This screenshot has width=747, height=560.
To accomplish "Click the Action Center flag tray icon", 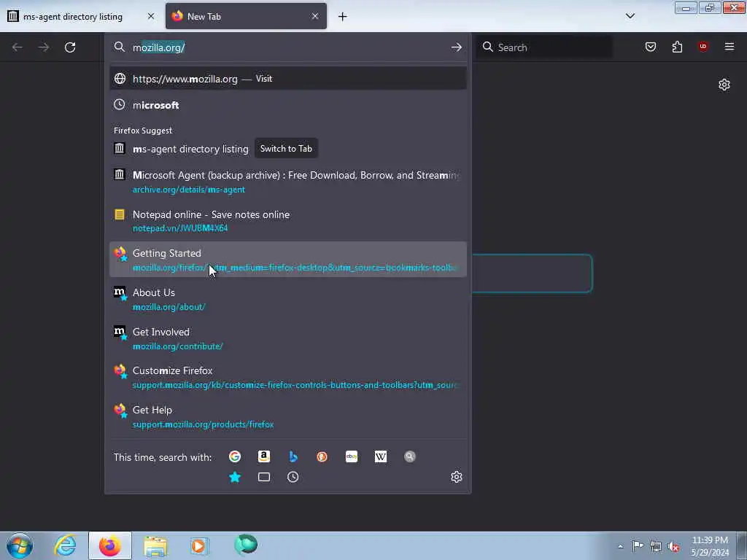I will (638, 545).
